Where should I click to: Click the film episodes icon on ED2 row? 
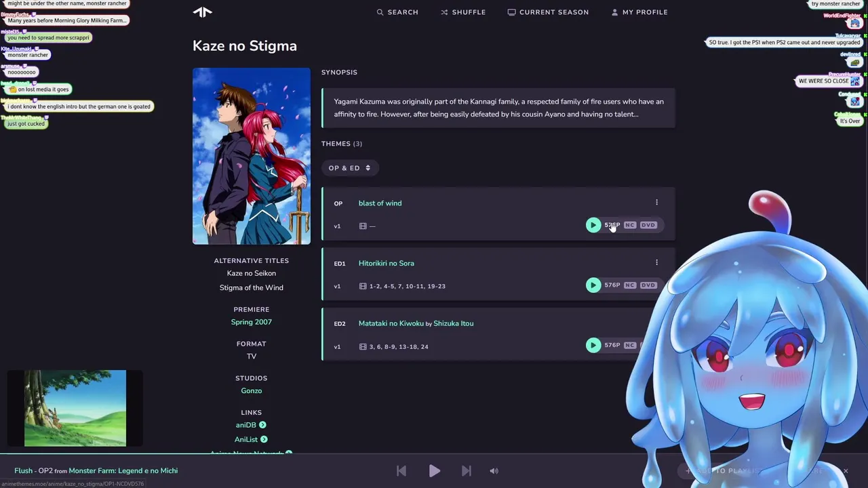363,347
